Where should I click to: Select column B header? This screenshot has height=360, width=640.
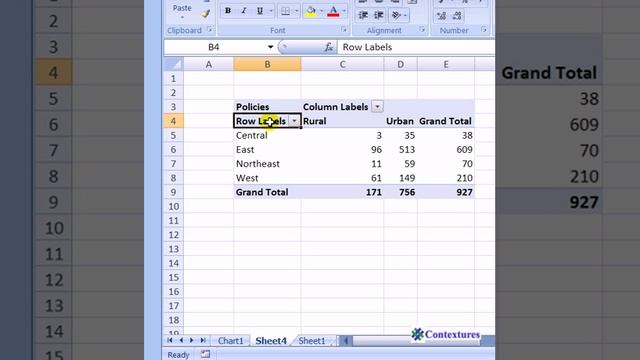point(267,64)
